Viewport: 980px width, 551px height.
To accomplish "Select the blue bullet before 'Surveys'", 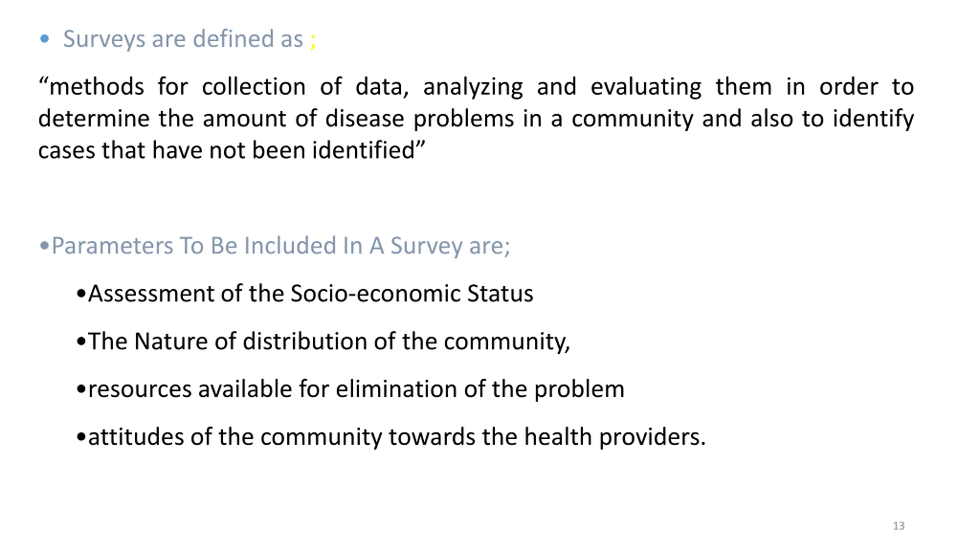I will (44, 39).
